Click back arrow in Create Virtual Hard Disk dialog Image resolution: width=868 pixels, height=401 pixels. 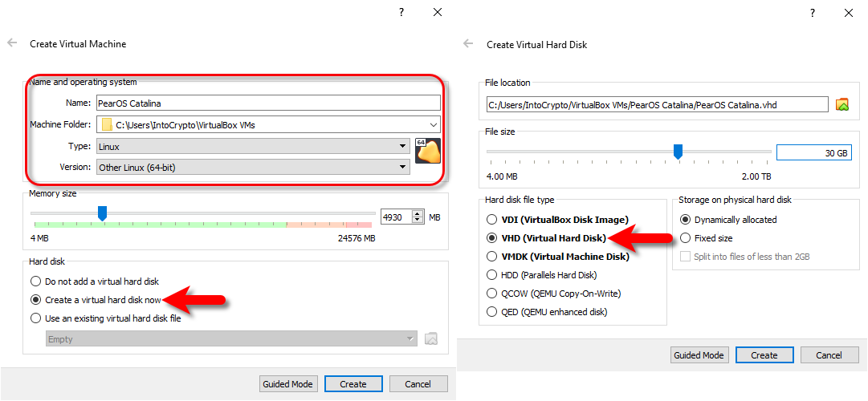(x=468, y=43)
